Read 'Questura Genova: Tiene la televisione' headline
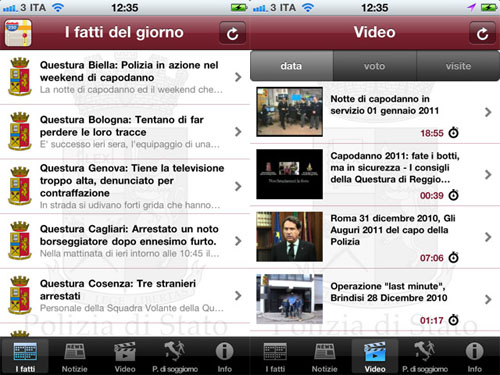 tap(132, 180)
